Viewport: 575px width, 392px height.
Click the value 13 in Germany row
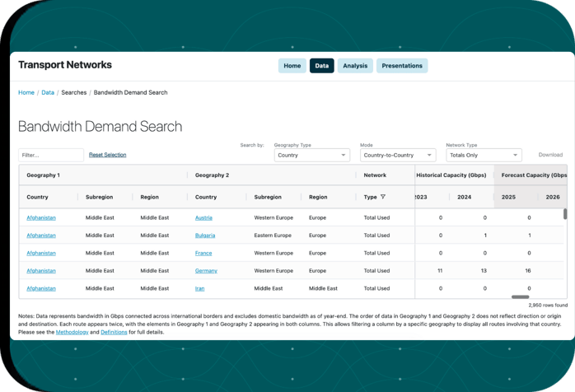coord(484,271)
